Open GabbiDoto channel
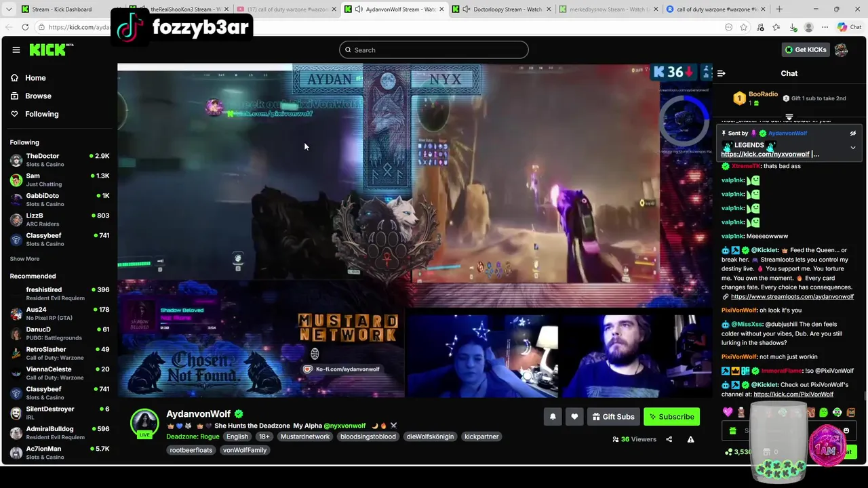 click(60, 199)
